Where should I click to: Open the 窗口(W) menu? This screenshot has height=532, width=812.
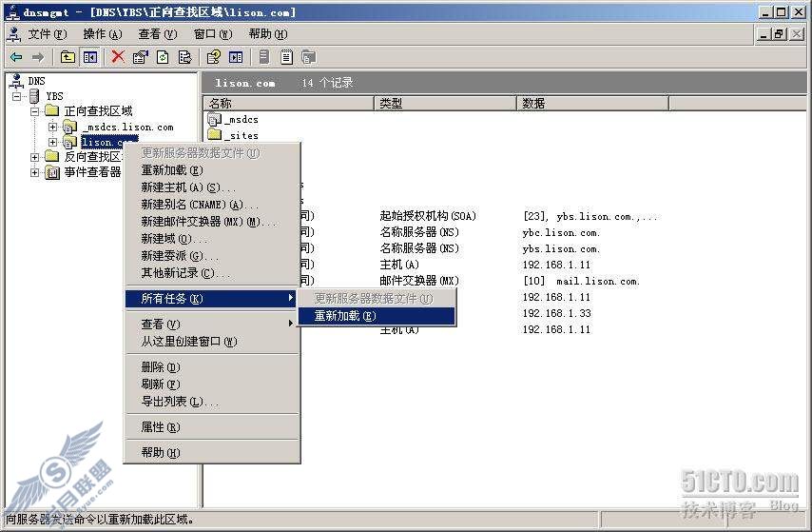click(213, 35)
